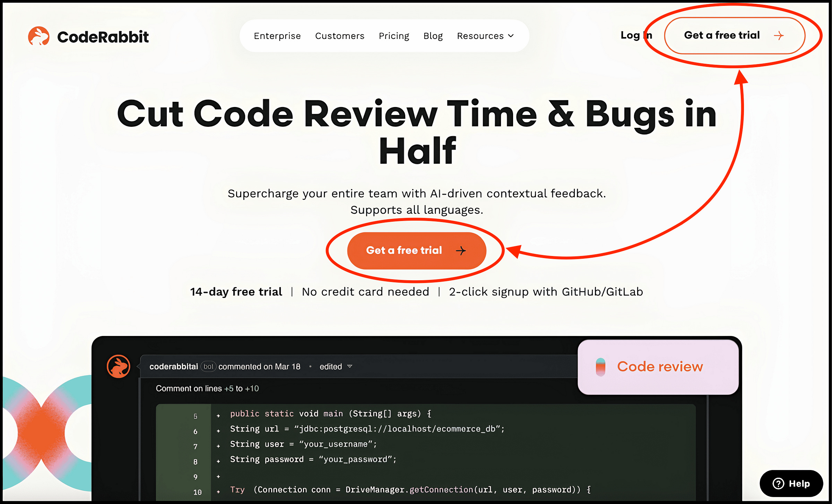The width and height of the screenshot is (832, 504).
Task: Open the Enterprise page
Action: coord(277,36)
